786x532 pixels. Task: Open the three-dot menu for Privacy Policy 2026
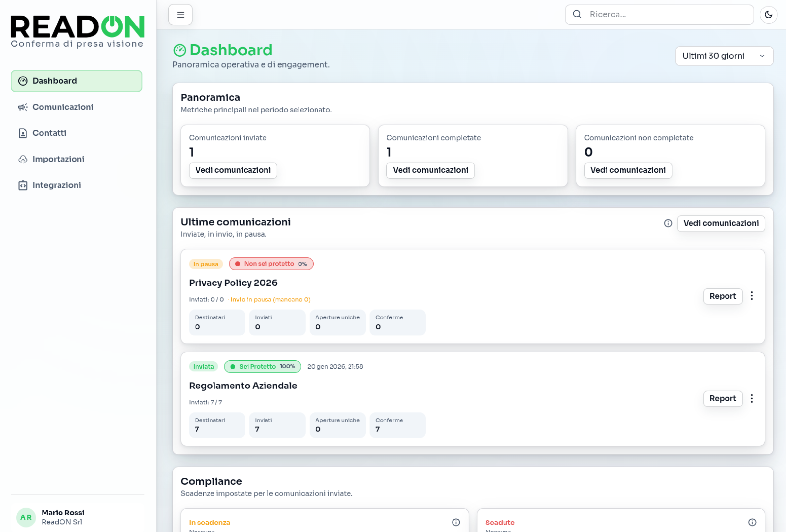coord(752,296)
